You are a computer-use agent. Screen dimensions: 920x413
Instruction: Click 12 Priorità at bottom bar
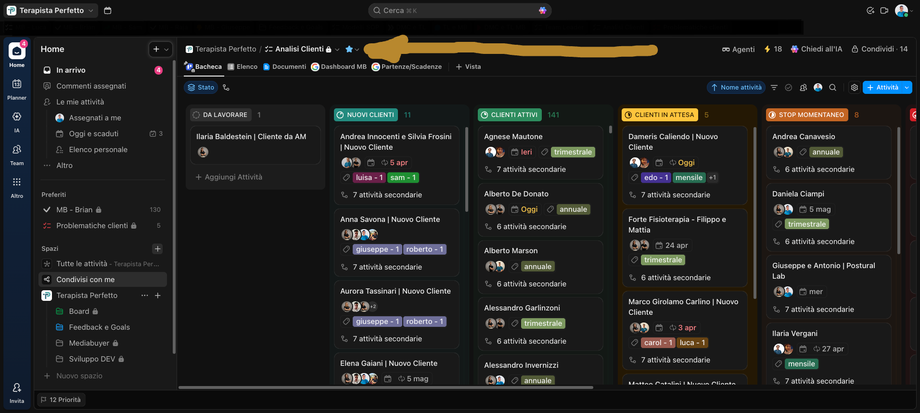(x=61, y=400)
